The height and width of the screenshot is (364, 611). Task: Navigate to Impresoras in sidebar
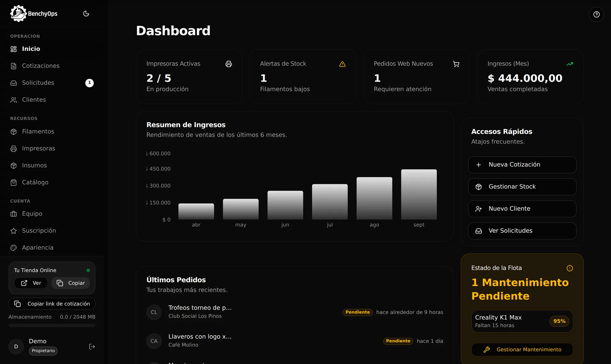click(52, 149)
